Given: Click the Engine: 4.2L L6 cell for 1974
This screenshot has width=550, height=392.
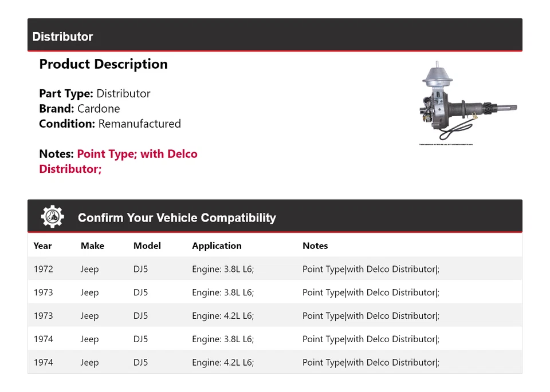Looking at the screenshot, I should (223, 362).
